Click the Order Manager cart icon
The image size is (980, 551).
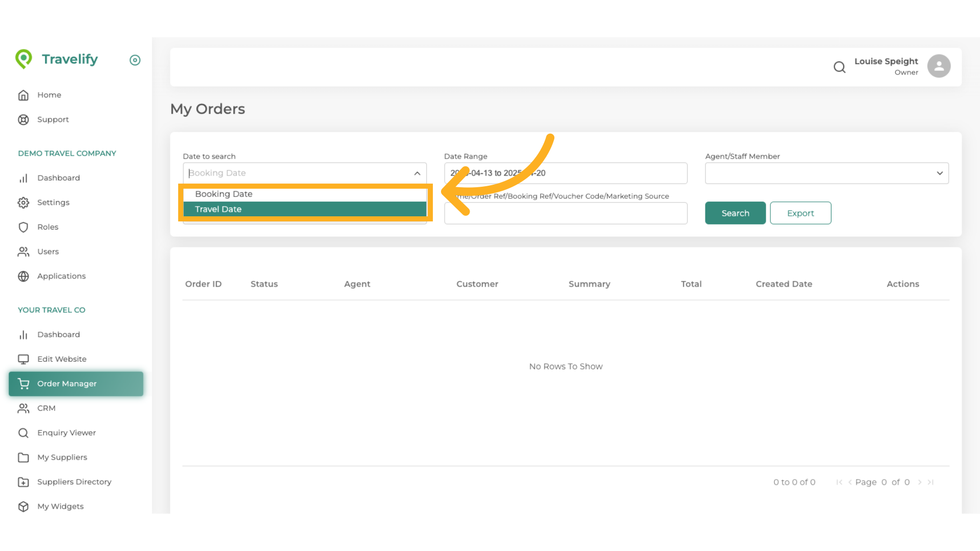pyautogui.click(x=23, y=383)
